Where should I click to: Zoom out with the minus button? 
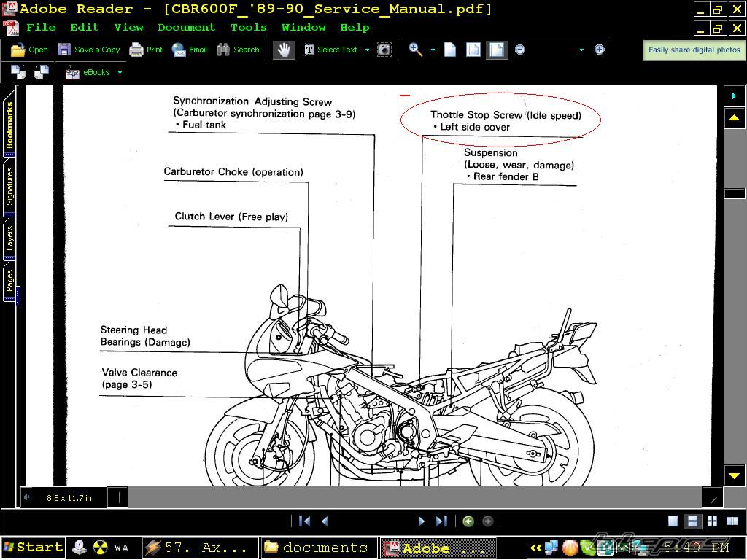coord(519,50)
